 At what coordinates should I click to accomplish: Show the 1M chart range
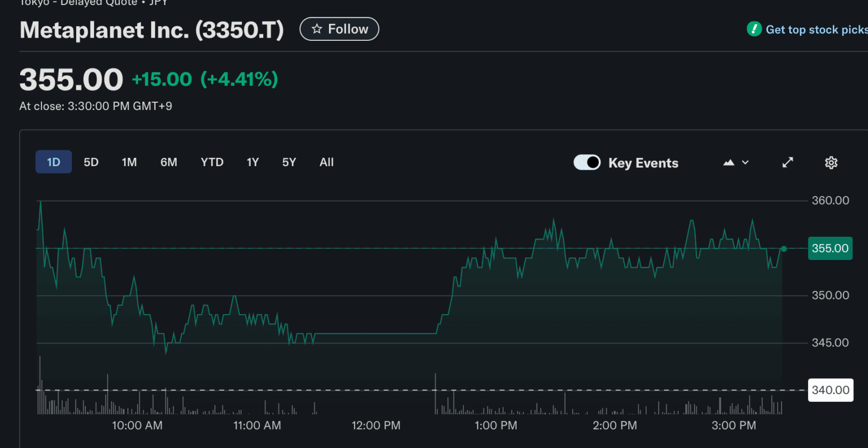[129, 162]
